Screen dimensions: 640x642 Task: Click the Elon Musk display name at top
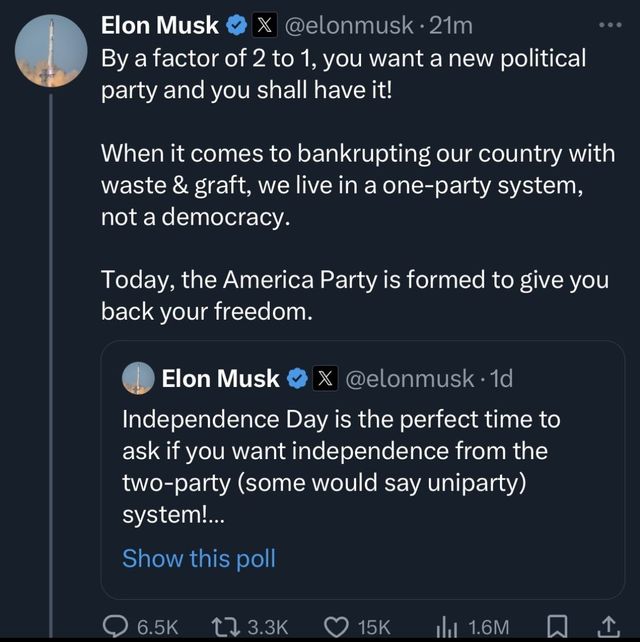click(x=160, y=24)
